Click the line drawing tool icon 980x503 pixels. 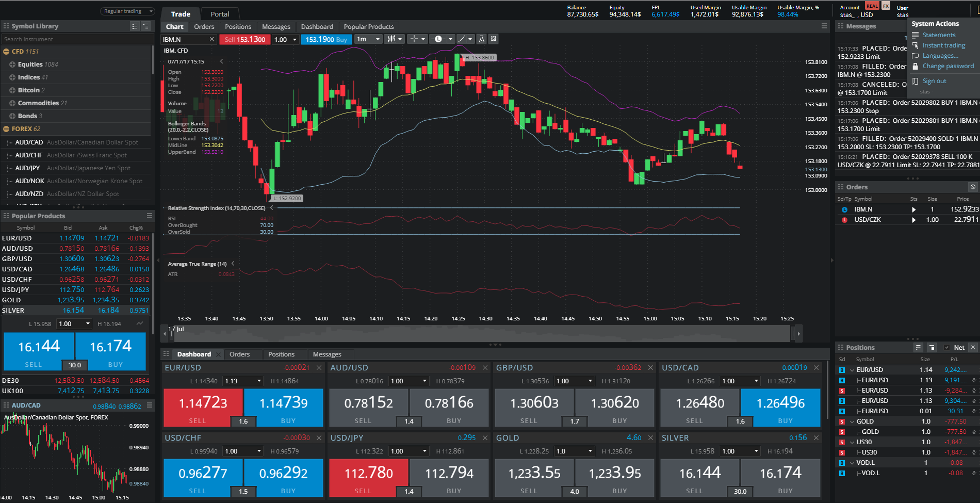[462, 39]
